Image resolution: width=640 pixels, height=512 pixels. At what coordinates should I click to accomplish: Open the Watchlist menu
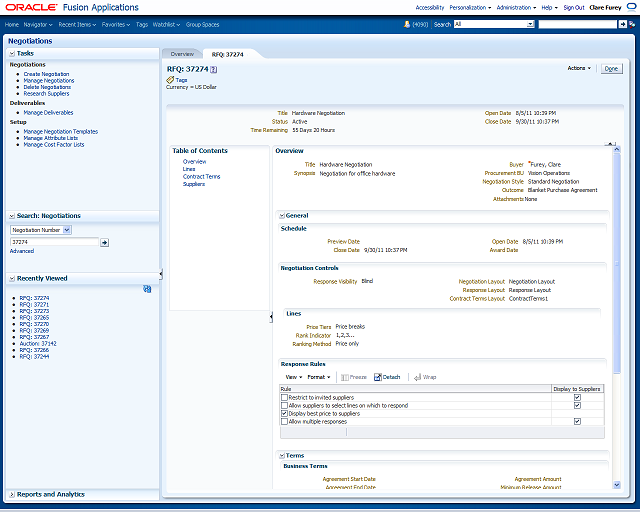point(166,24)
